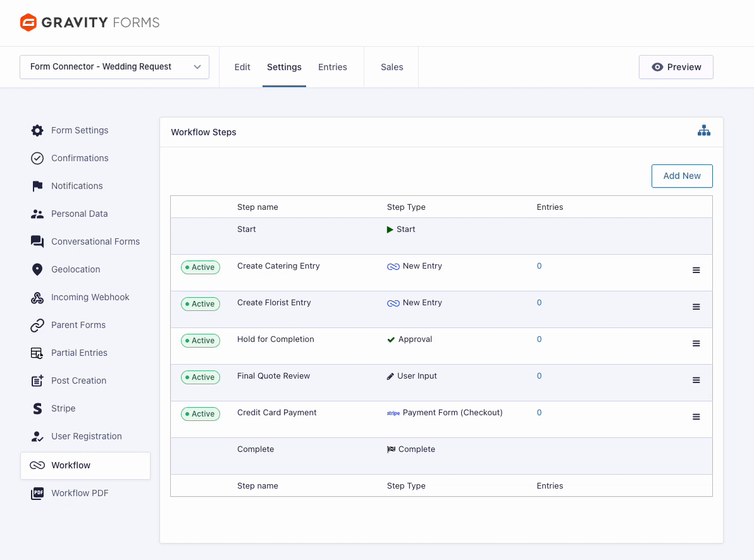This screenshot has width=754, height=560.
Task: Select the Incoming Webhook icon
Action: [x=37, y=298]
